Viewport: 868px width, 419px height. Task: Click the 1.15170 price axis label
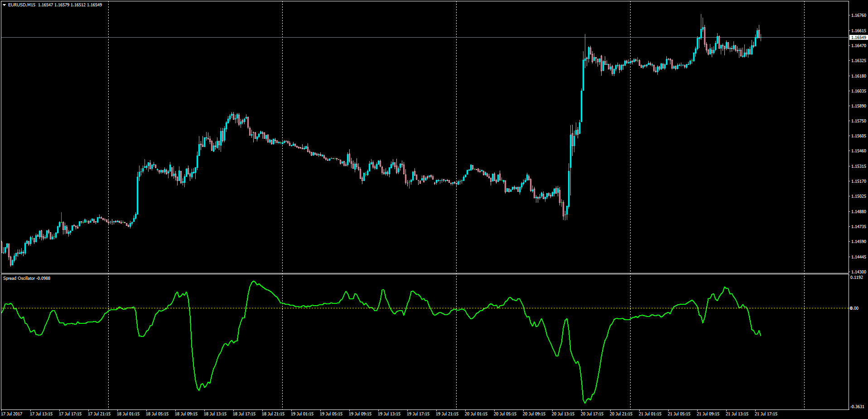click(858, 181)
